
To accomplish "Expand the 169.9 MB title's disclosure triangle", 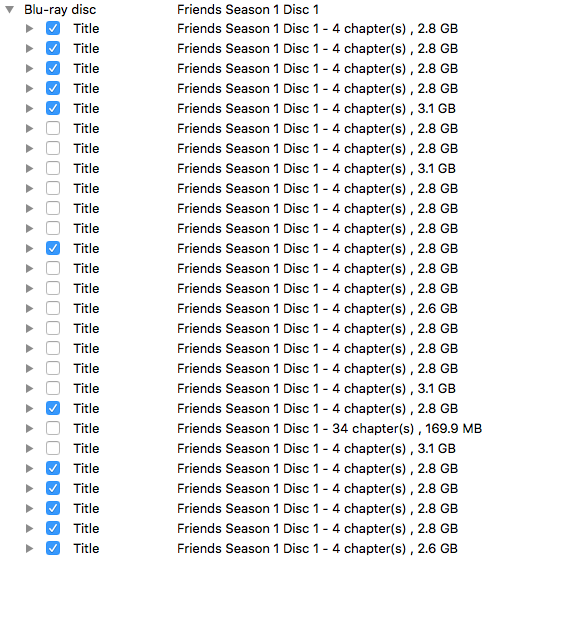I will [29, 428].
